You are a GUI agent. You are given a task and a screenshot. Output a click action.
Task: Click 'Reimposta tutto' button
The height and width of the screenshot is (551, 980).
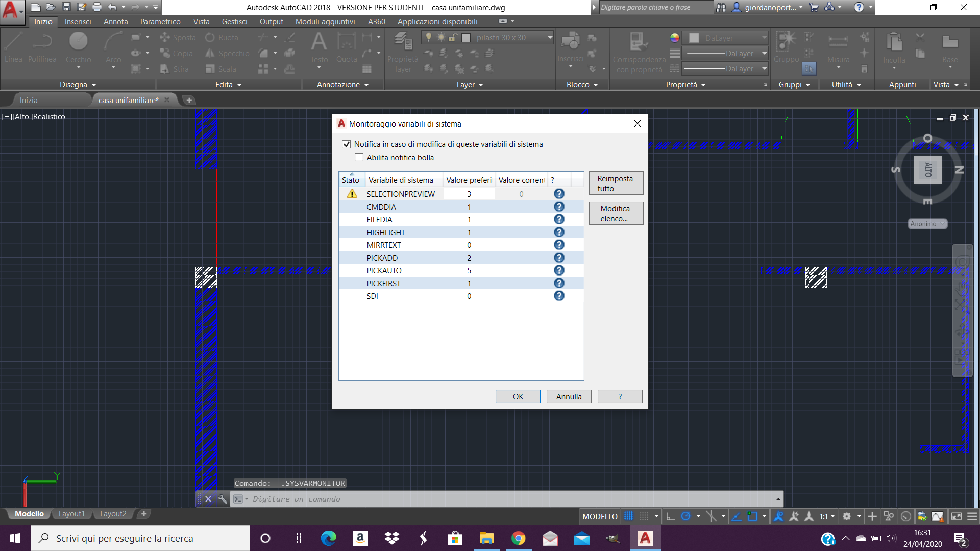[x=616, y=183]
